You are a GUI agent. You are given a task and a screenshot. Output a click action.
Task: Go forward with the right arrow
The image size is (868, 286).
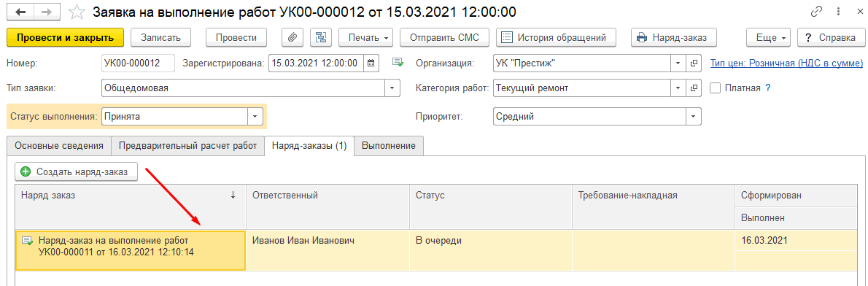(x=48, y=12)
